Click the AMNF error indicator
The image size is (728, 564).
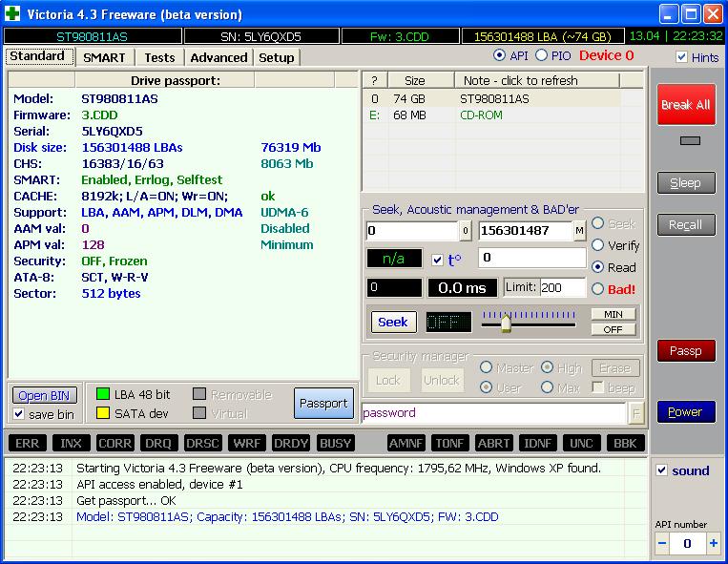(406, 444)
